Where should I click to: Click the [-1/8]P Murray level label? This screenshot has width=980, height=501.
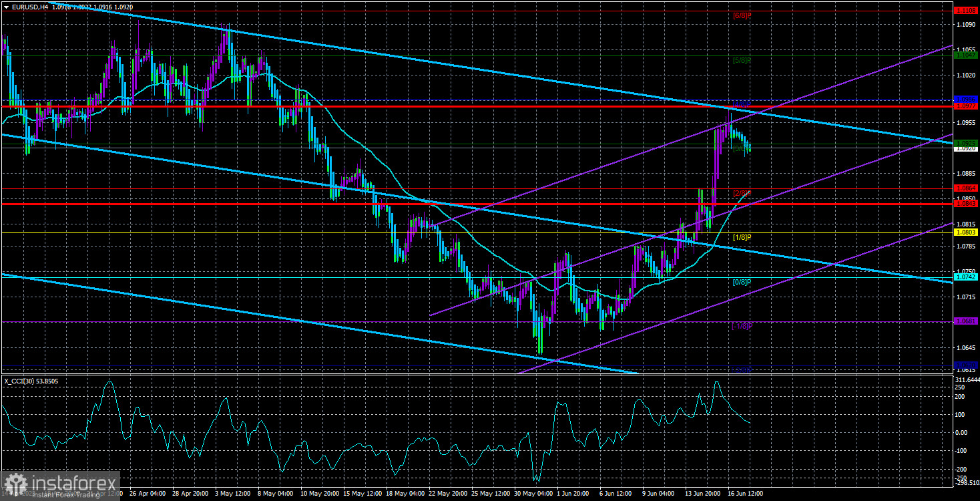click(741, 326)
